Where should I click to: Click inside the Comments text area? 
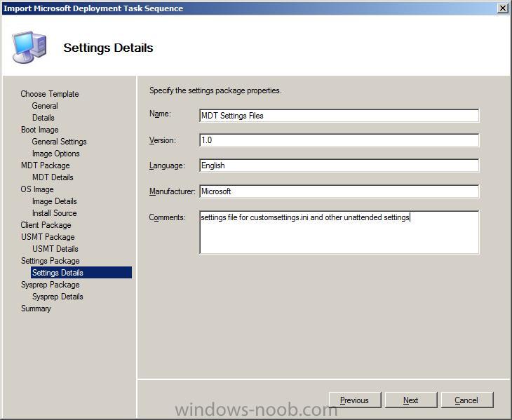pyautogui.click(x=339, y=232)
